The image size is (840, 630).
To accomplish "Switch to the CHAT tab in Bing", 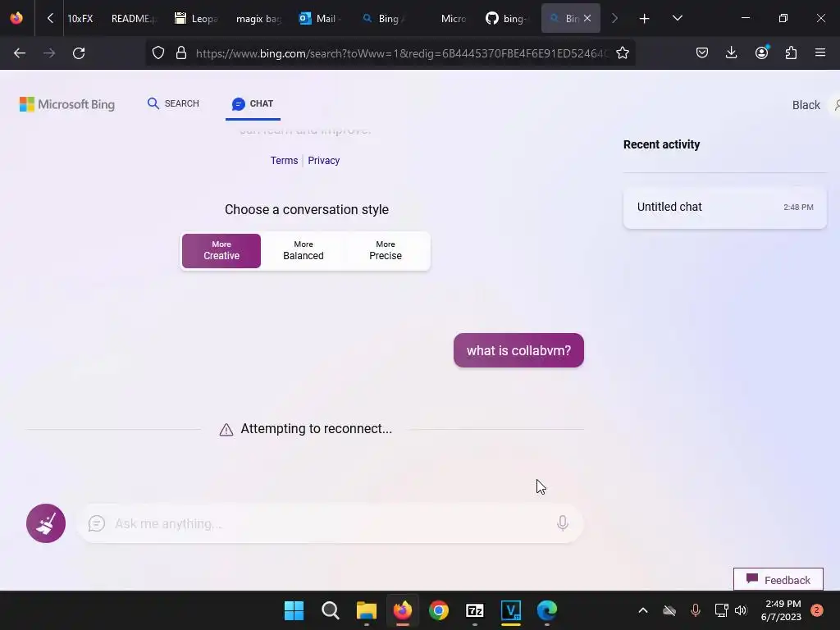I will click(253, 103).
